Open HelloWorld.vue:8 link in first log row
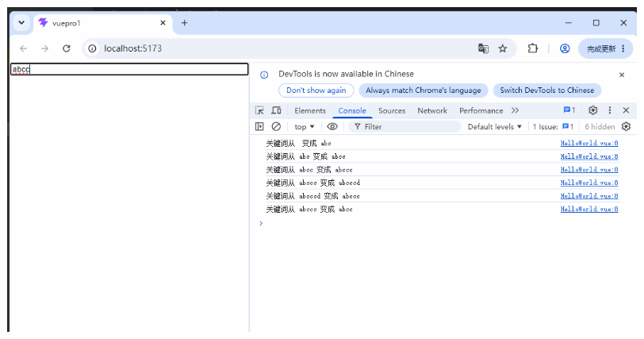Screen dimensions: 644x339 click(x=589, y=143)
